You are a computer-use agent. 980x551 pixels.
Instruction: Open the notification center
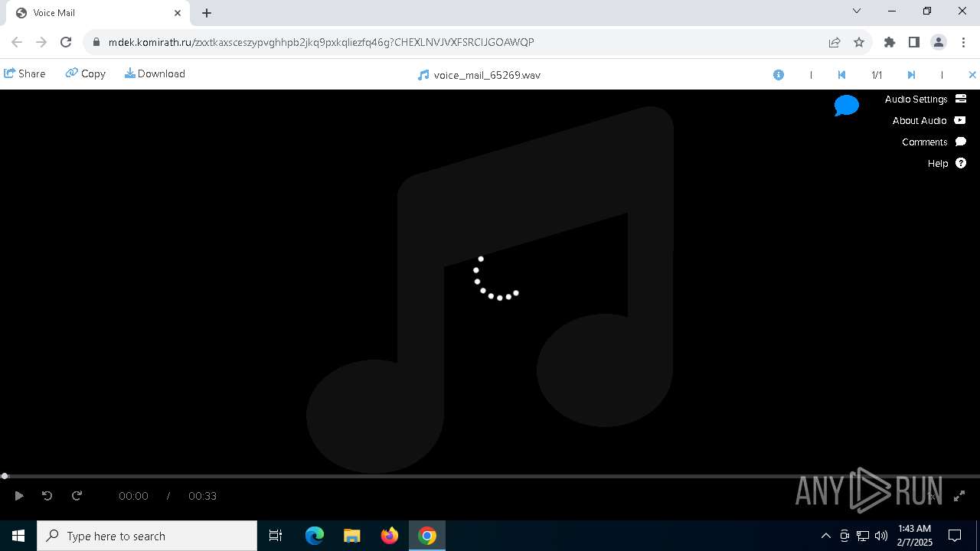click(955, 536)
